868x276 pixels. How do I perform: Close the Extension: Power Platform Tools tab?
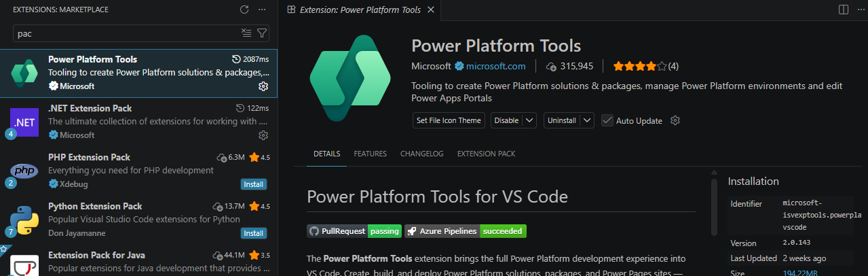click(430, 10)
